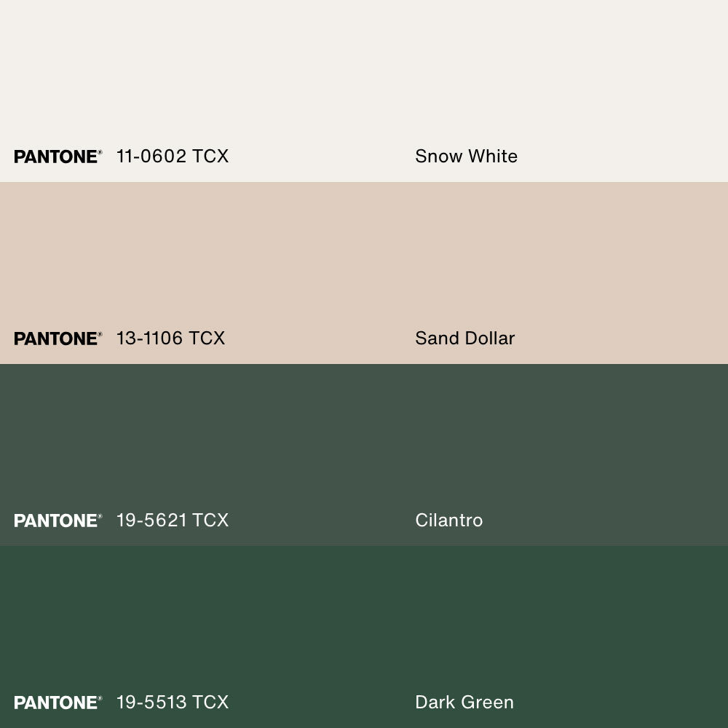This screenshot has height=728, width=728.
Task: Click the Pantone logo on Snow White swatch
Action: pos(58,157)
